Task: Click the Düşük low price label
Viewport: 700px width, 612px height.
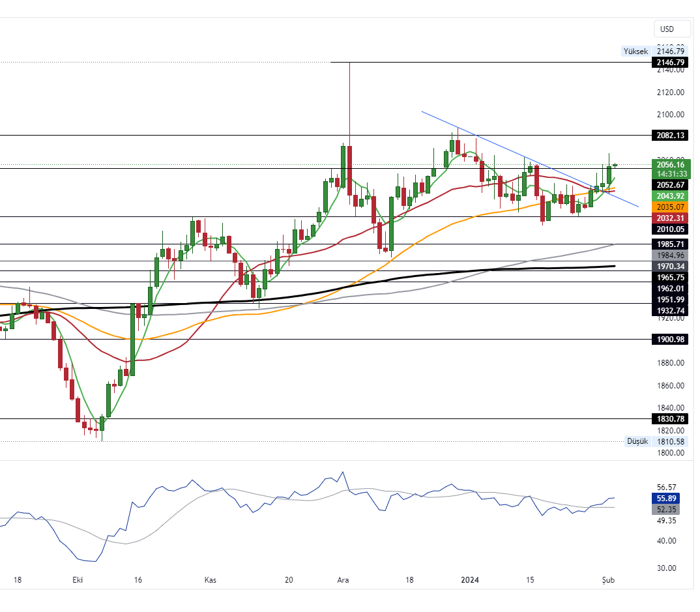Action: tap(637, 441)
